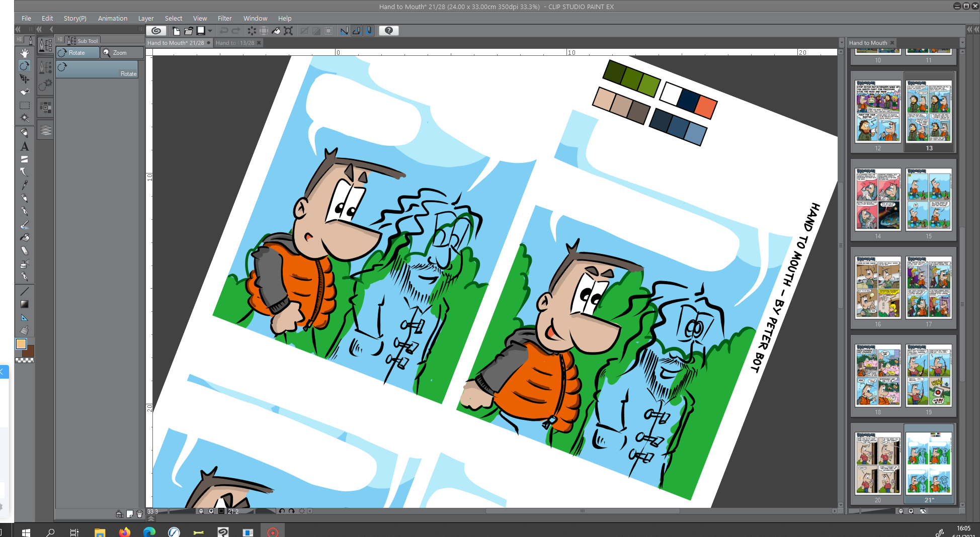Open the Animation menu
980x537 pixels.
coord(113,18)
